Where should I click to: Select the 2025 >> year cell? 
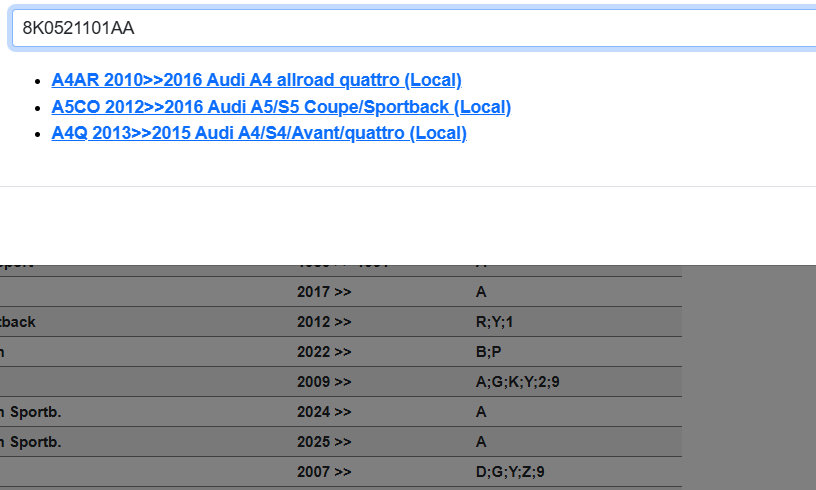(x=324, y=442)
